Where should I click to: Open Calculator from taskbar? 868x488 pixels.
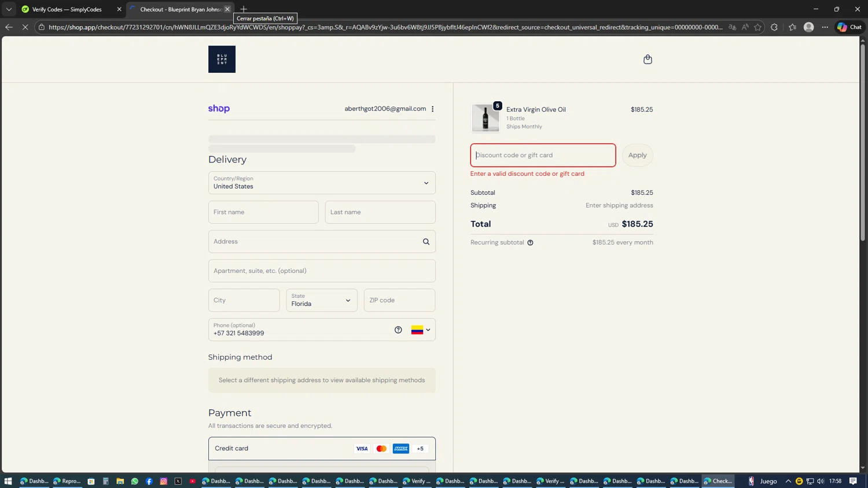(x=106, y=481)
